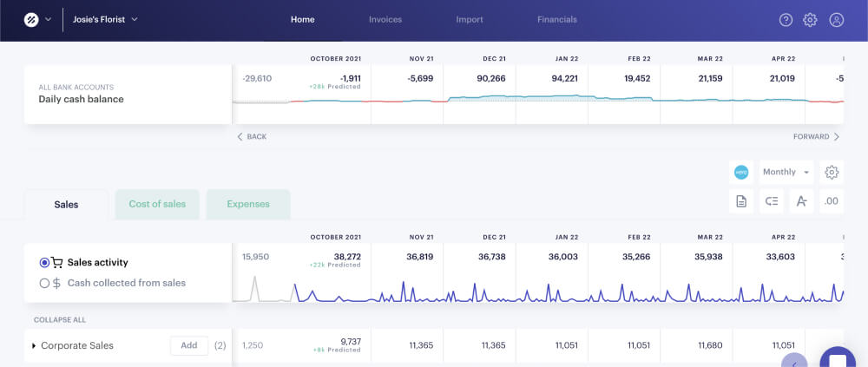Open the settings gear in top navigation
The image size is (868, 367).
coord(810,20)
